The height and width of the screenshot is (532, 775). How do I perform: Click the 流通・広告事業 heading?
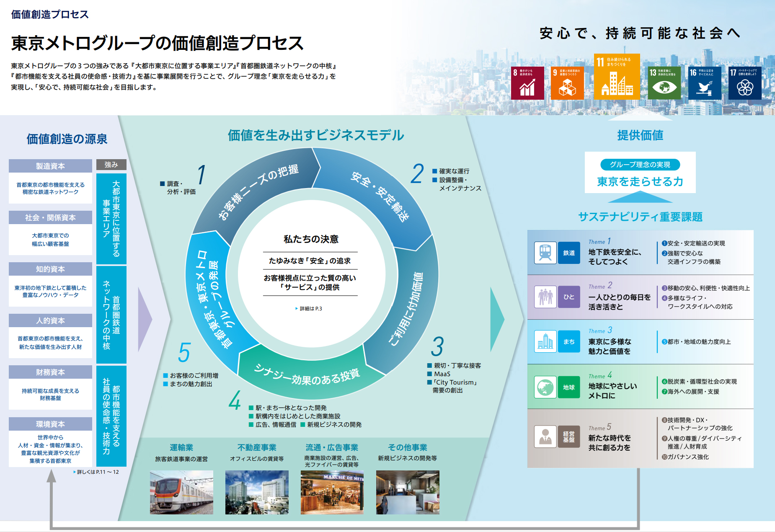click(x=332, y=447)
